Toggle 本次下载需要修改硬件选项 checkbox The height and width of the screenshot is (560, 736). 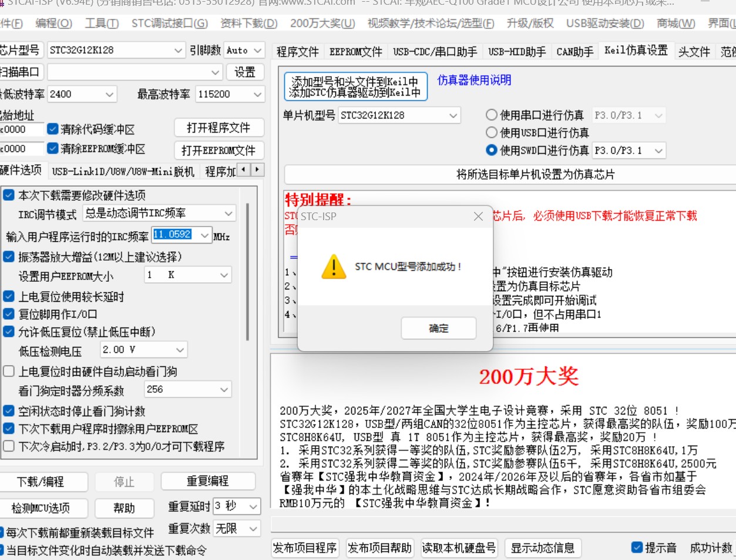[x=9, y=195]
